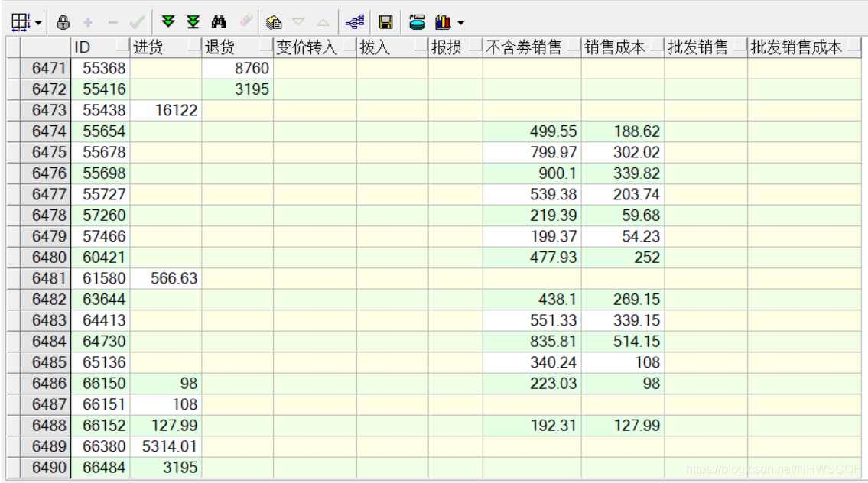Click the sales value 499.55
The width and height of the screenshot is (868, 483).
tap(532, 131)
